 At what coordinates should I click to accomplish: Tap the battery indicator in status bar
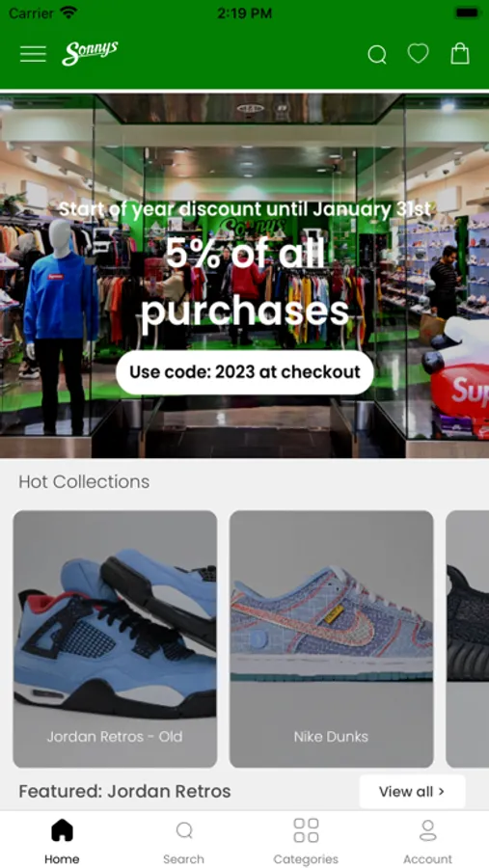point(468,13)
